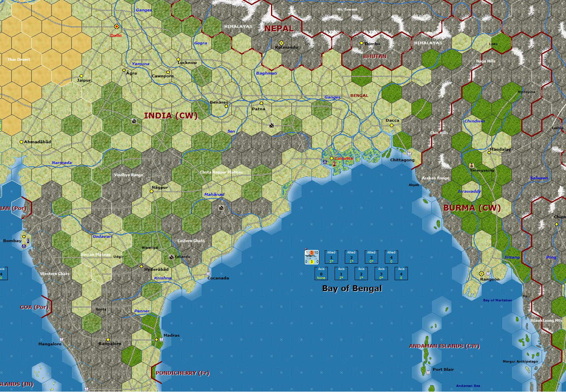Select the Allied 4 sea box section

point(391,257)
